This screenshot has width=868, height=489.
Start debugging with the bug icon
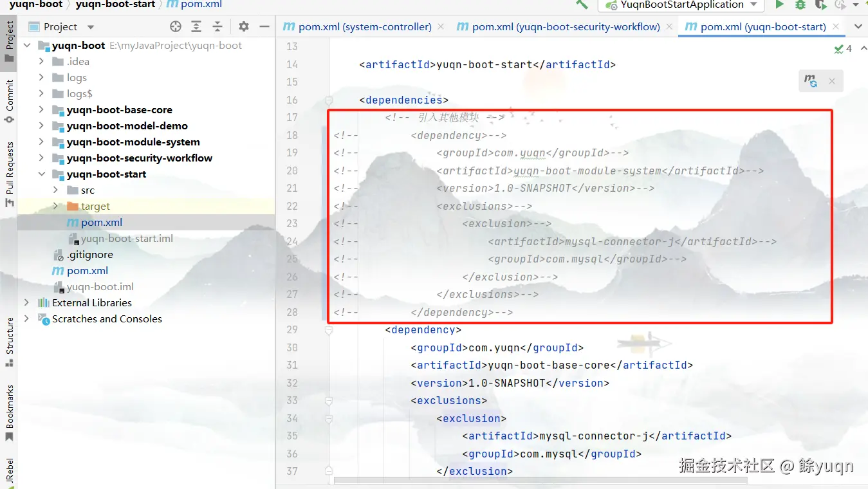(800, 5)
